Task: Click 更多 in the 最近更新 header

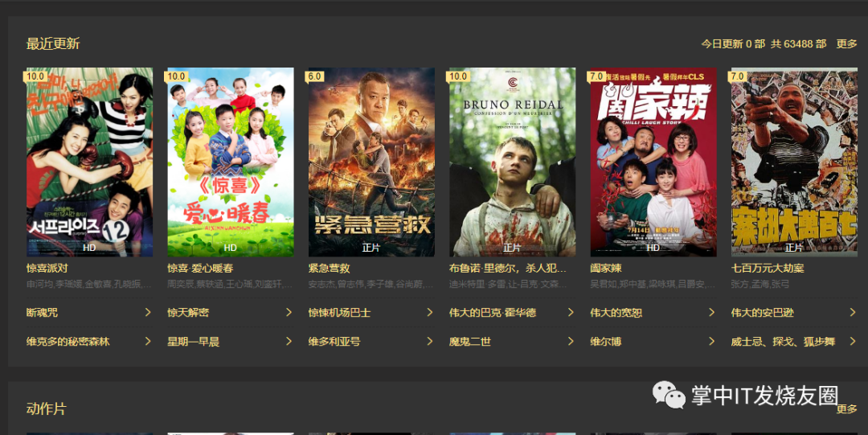Action: pyautogui.click(x=846, y=43)
